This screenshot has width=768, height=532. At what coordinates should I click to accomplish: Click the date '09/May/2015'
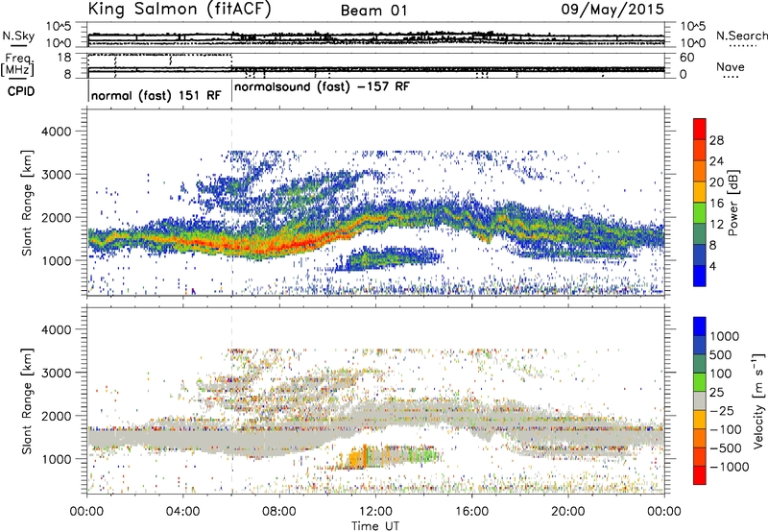pos(612,10)
